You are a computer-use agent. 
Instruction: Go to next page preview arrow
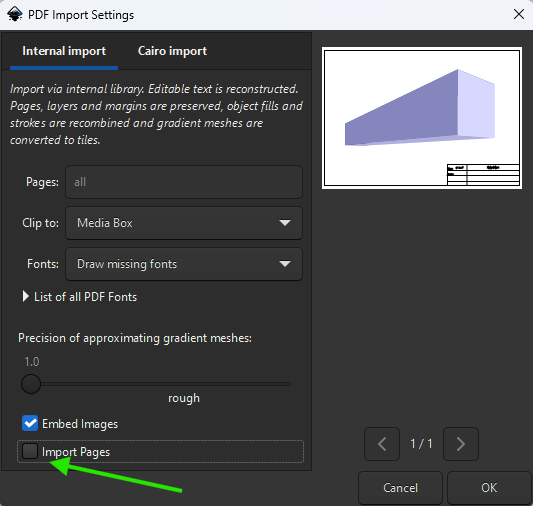pos(461,444)
